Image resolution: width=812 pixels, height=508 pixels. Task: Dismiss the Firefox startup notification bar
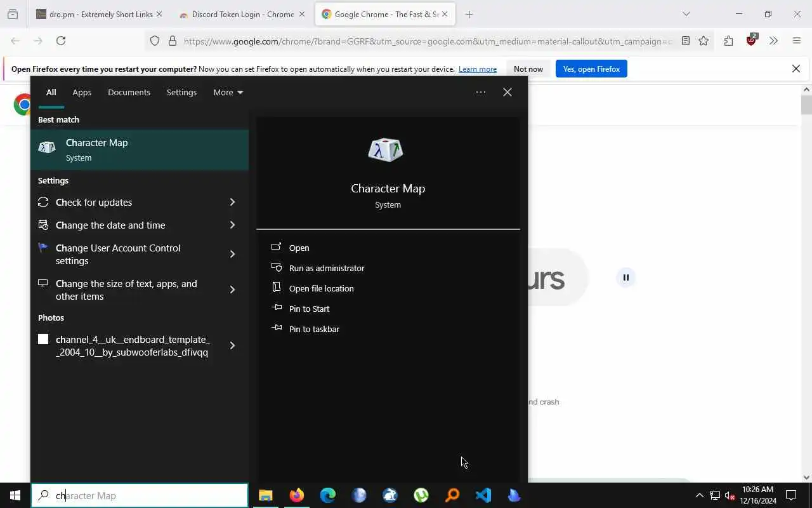[796, 69]
